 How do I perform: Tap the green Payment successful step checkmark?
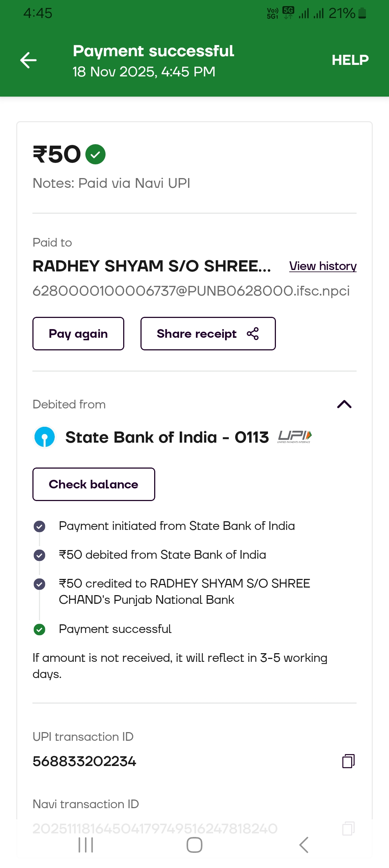40,629
